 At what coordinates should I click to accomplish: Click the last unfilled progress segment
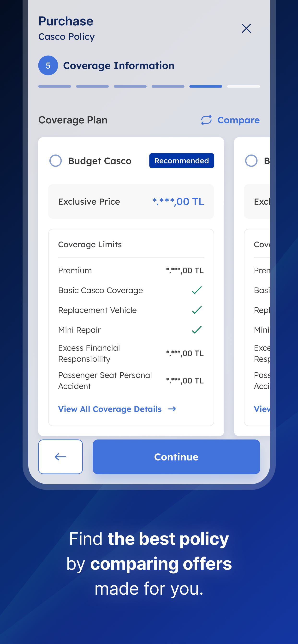point(243,86)
